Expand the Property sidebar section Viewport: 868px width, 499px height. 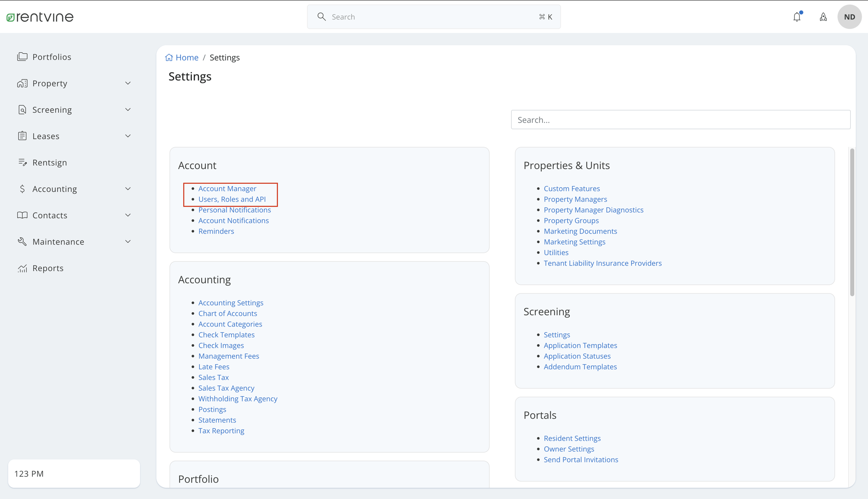(128, 83)
